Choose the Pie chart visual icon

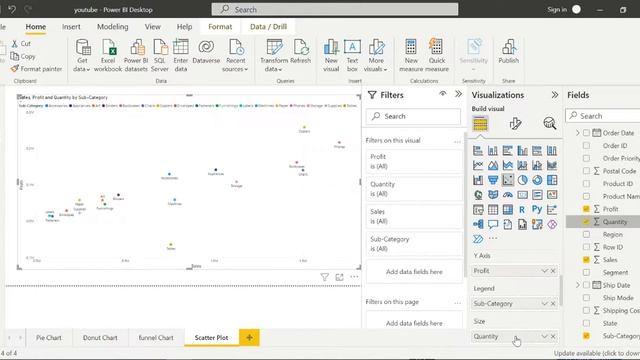(x=522, y=180)
